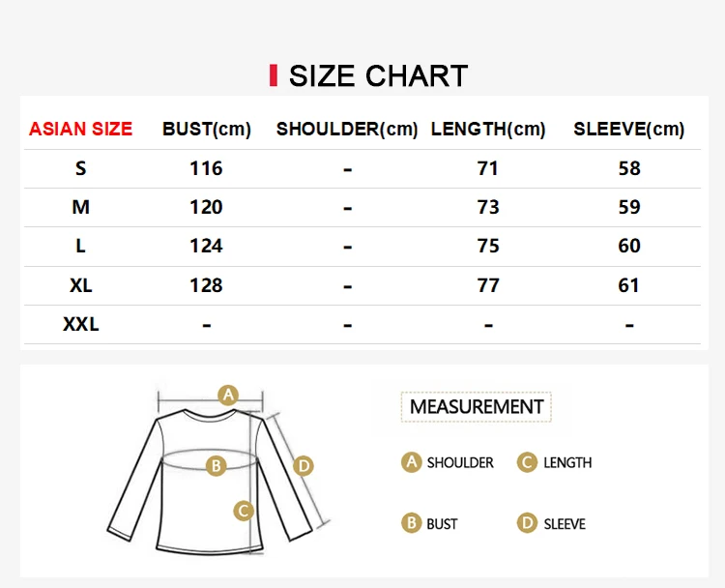Click sleeve value 61 for size XL

(x=629, y=285)
